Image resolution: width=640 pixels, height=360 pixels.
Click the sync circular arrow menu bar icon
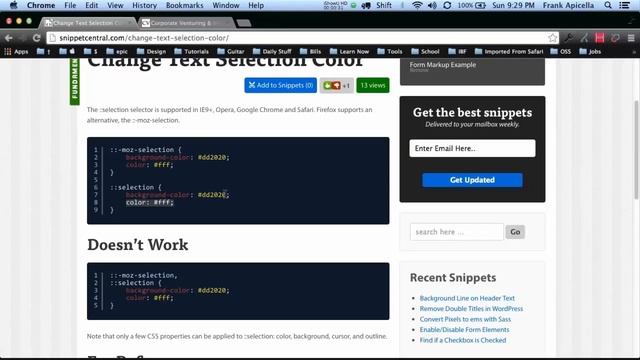tap(447, 5)
